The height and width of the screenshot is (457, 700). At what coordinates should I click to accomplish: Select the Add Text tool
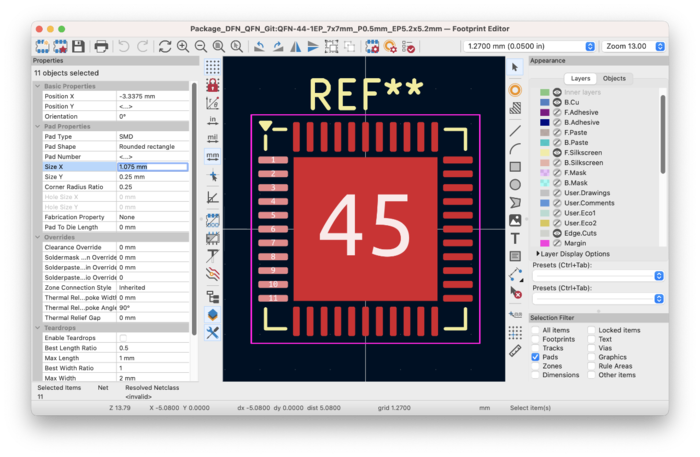[x=515, y=238]
